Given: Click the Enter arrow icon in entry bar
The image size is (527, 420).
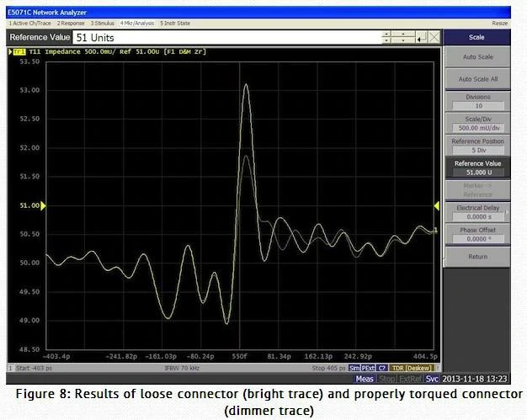Looking at the screenshot, I should point(422,38).
